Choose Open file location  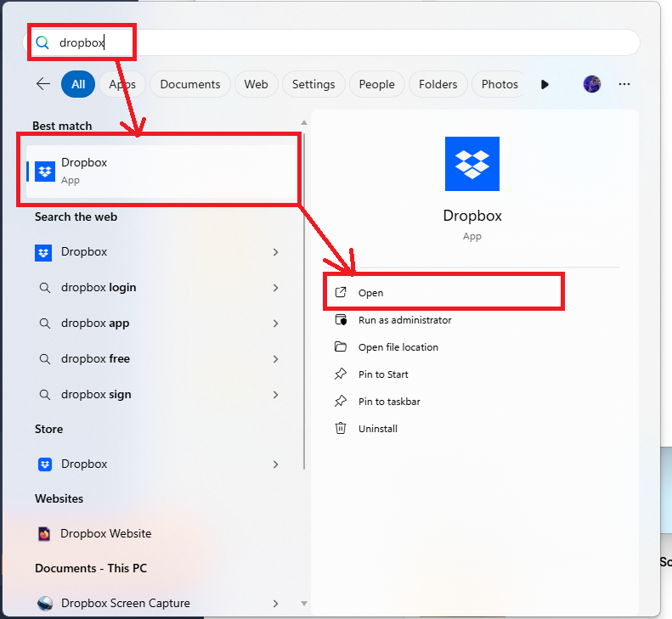click(x=398, y=347)
